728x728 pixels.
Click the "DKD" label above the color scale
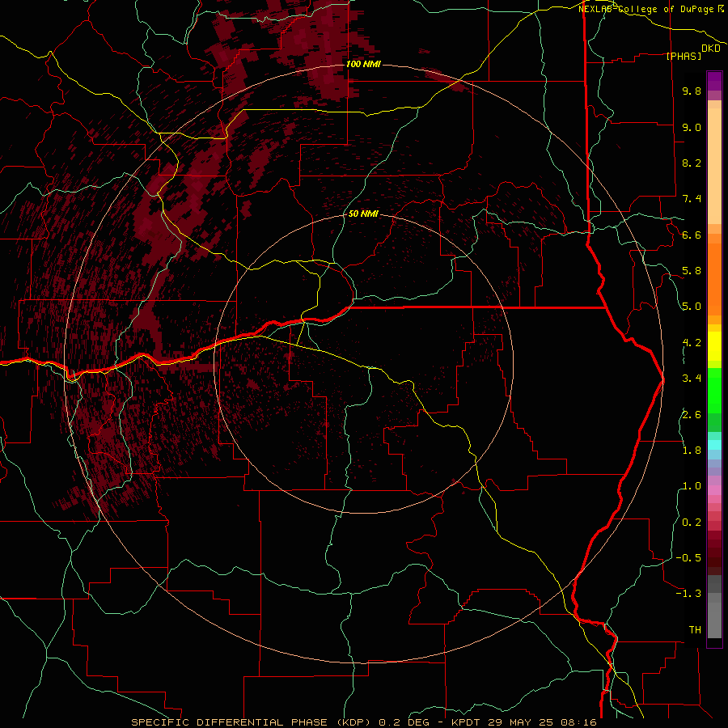point(711,49)
